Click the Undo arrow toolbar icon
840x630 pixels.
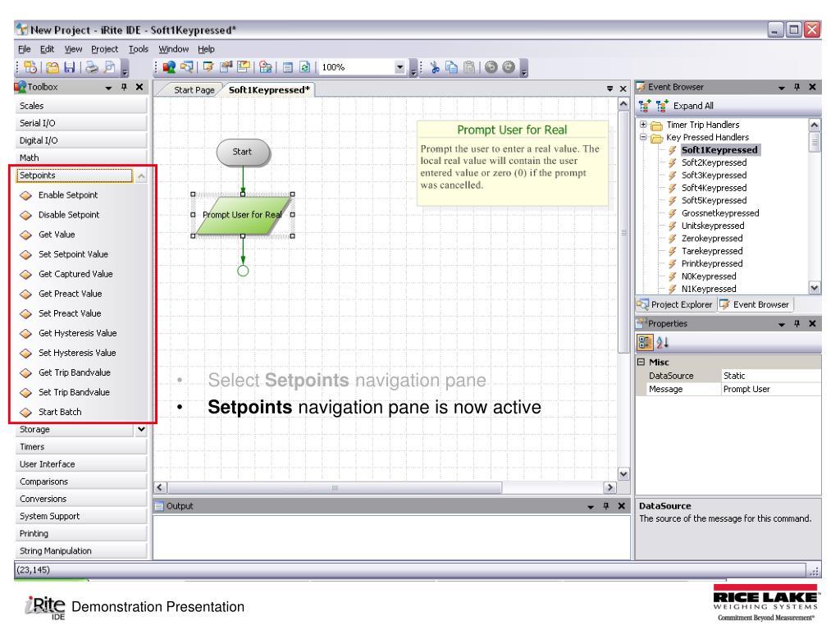[x=491, y=67]
